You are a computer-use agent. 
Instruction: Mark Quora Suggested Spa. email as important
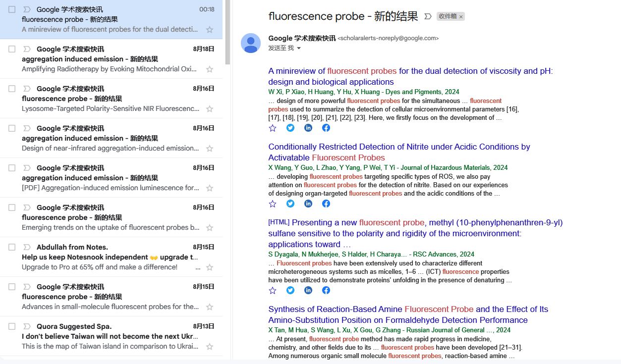click(x=27, y=326)
